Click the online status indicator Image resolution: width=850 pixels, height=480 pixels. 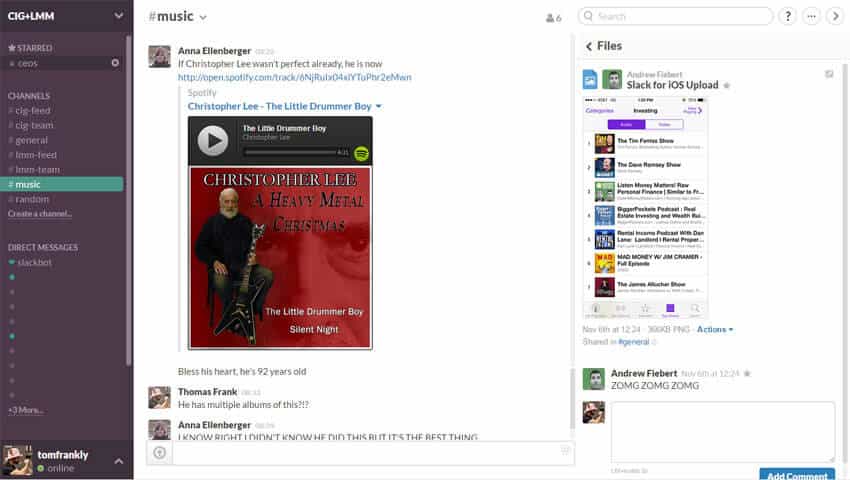point(41,468)
